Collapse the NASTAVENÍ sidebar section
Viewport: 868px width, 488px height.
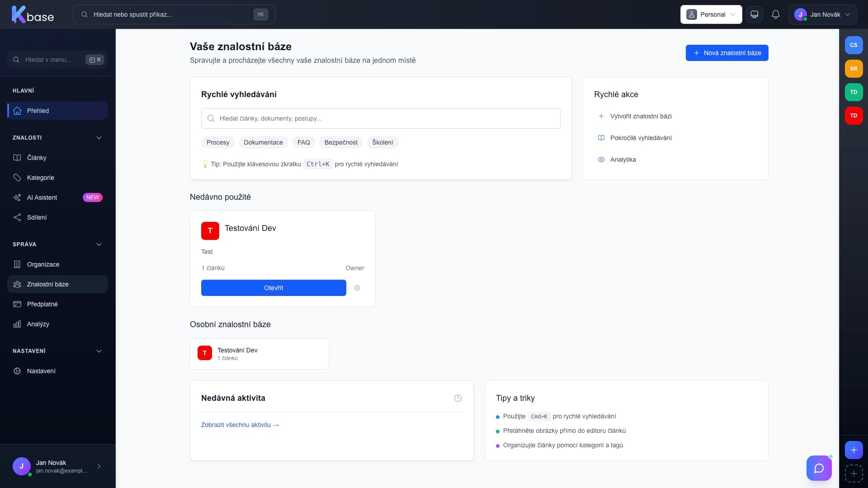tap(99, 351)
